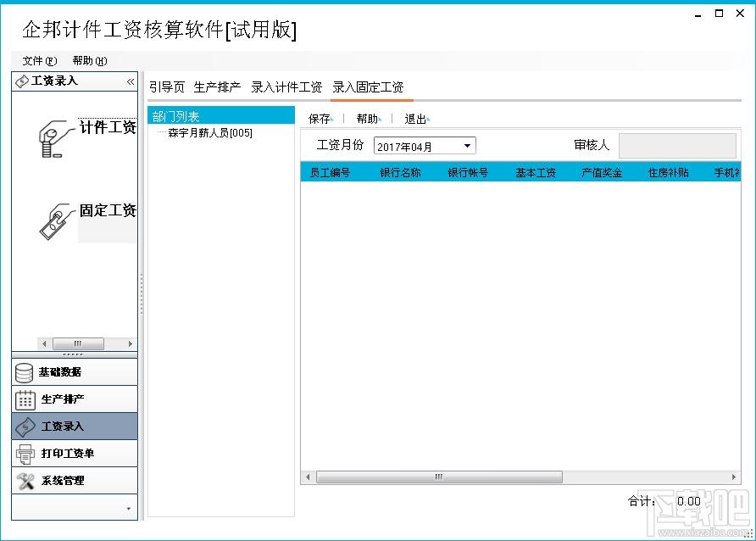Click the horizontal scrollbar of the employee table
Viewport: 756px width, 541px height.
[436, 477]
